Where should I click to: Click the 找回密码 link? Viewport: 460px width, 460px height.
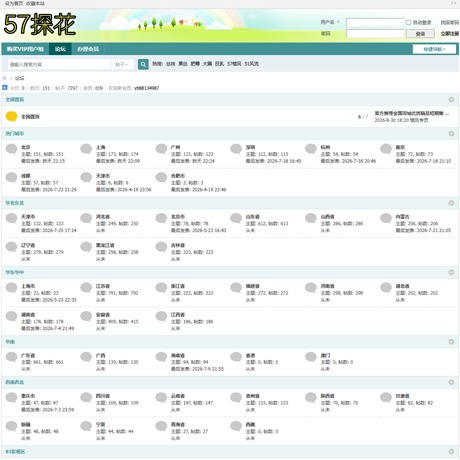coord(449,22)
